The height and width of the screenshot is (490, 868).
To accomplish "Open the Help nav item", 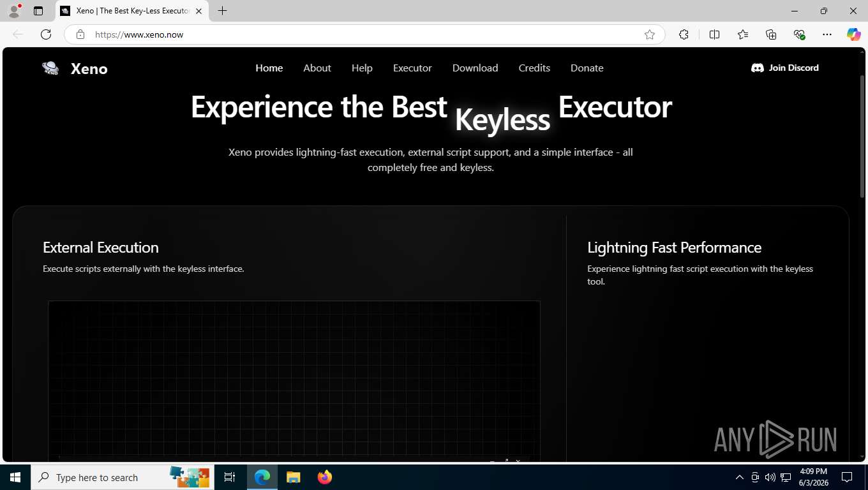I will [x=362, y=68].
